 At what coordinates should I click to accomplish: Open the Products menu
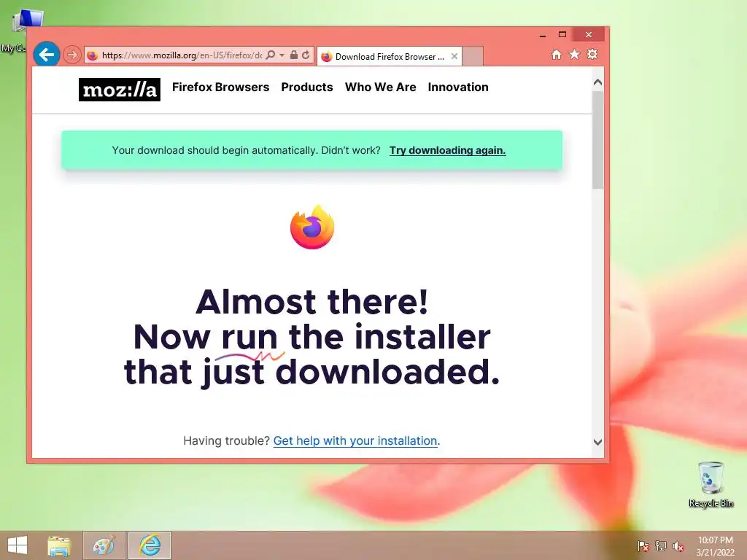pos(307,87)
